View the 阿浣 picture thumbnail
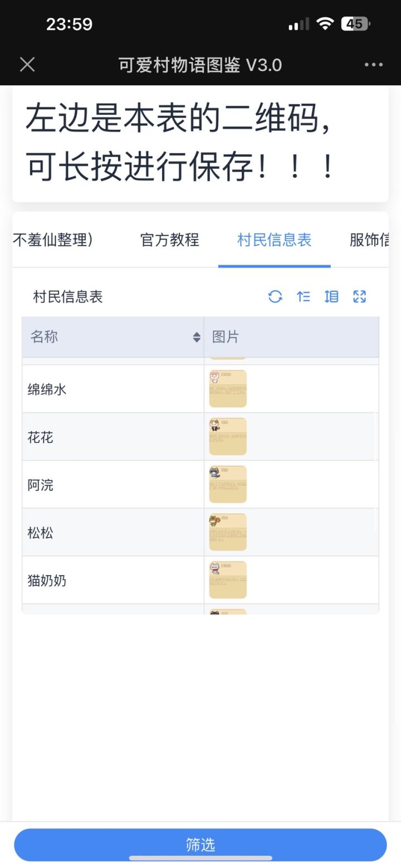This screenshot has width=401, height=868. (x=228, y=485)
